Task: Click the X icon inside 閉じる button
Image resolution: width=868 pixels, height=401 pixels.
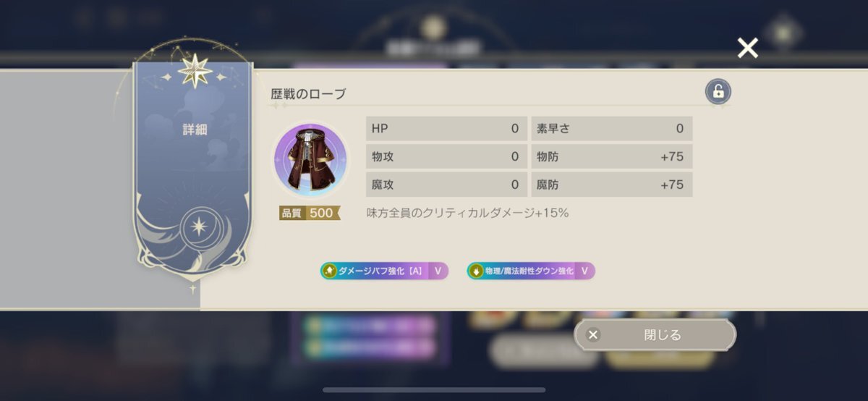Action: 593,335
